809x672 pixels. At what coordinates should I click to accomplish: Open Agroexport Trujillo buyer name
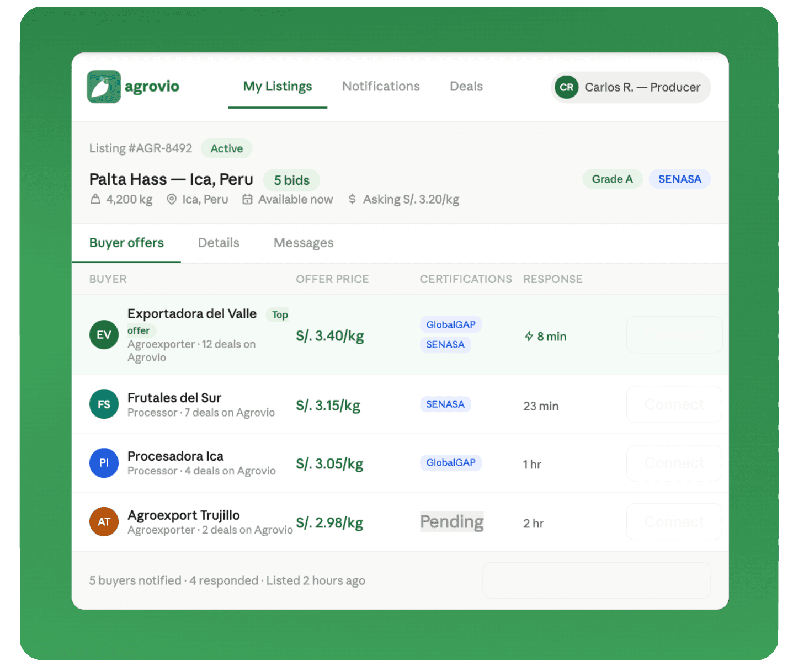tap(184, 515)
